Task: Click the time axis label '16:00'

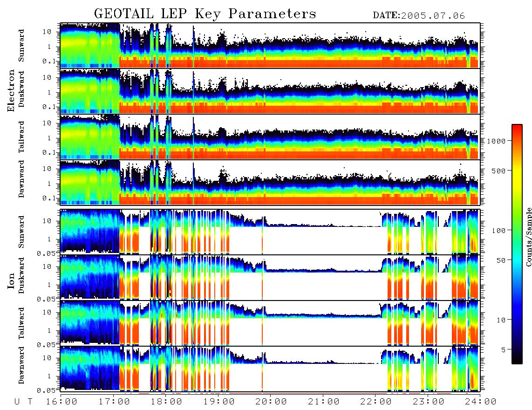Action: point(61,402)
